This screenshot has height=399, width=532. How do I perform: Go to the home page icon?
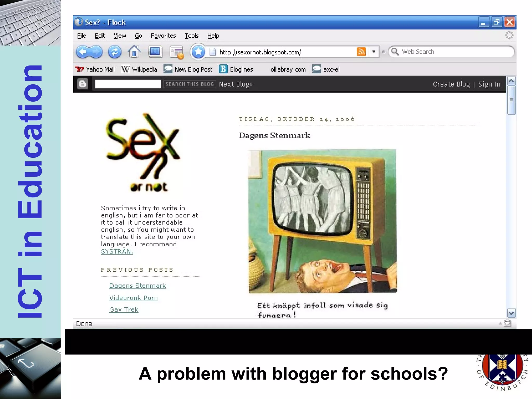(134, 51)
